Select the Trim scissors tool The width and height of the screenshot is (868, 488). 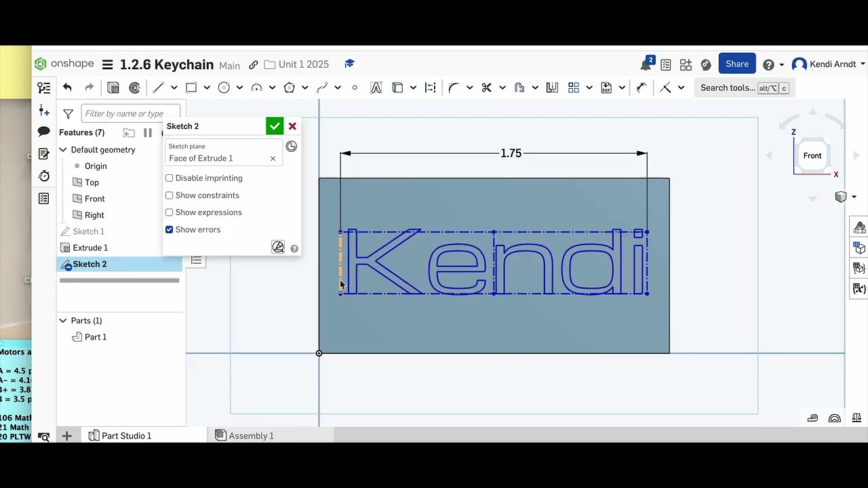point(486,87)
